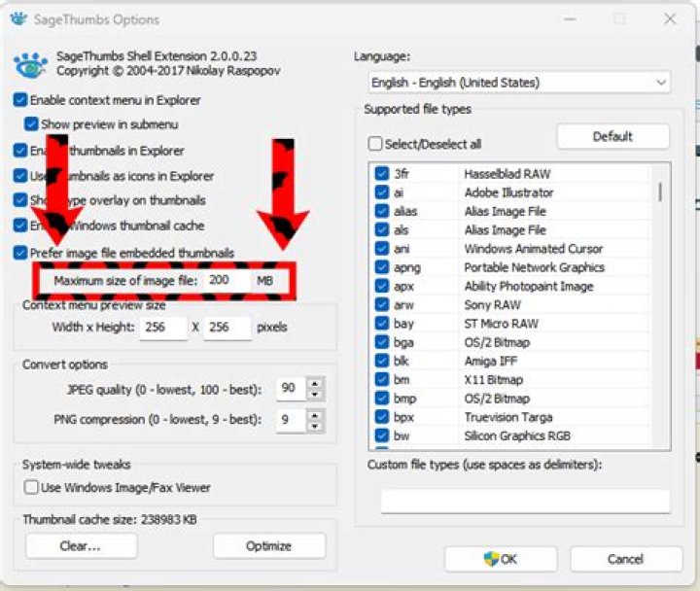Image resolution: width=700 pixels, height=591 pixels.
Task: Uncheck the apng Portable Network Graphics type
Action: [382, 267]
